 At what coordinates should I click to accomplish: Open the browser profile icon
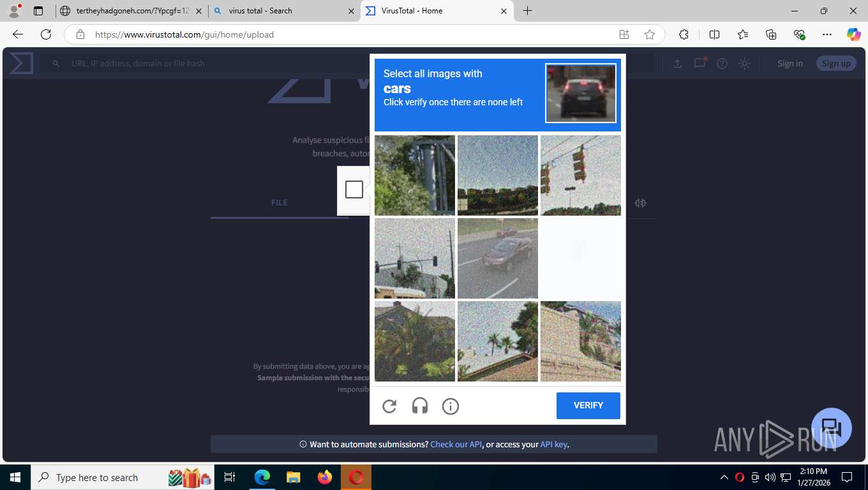tap(14, 11)
